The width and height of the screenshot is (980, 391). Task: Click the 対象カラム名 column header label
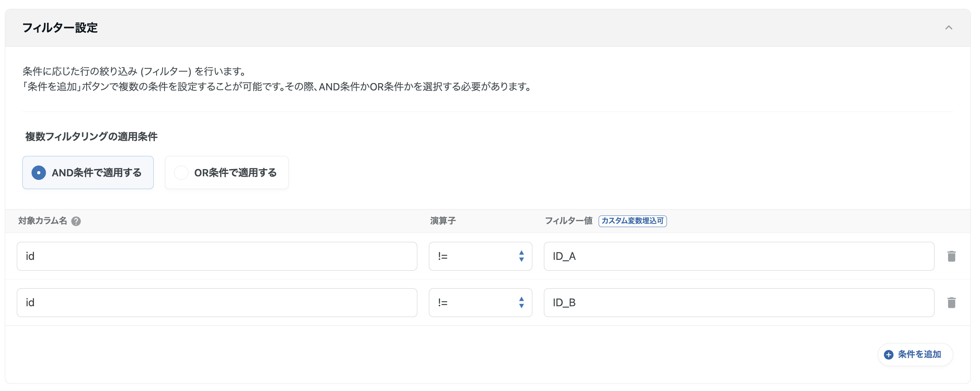coord(43,221)
